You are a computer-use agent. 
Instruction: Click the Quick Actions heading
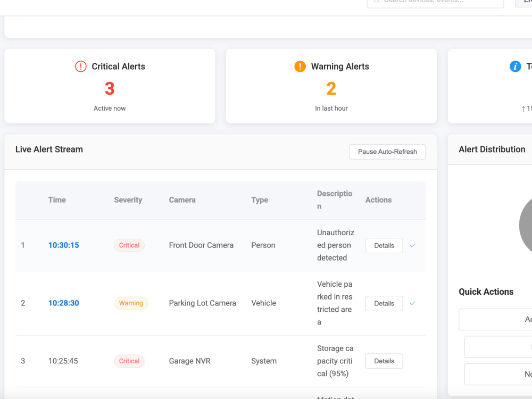coord(486,292)
